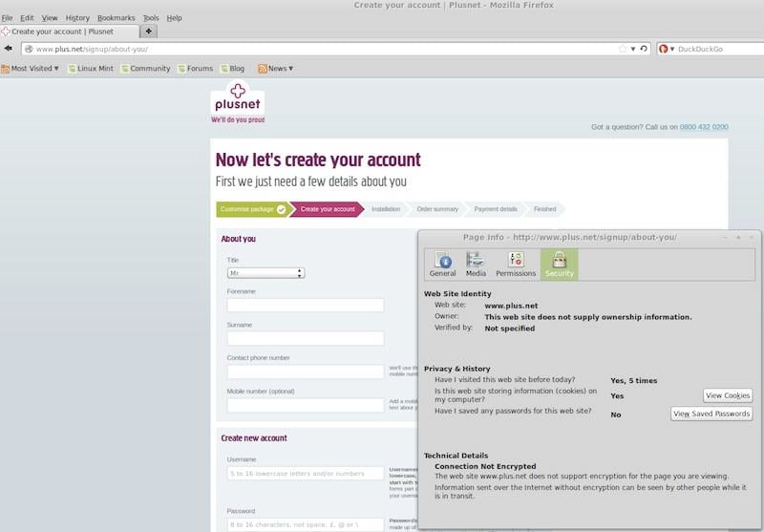Open the Community bookmark
Screen dimensions: 764x532
coord(146,69)
